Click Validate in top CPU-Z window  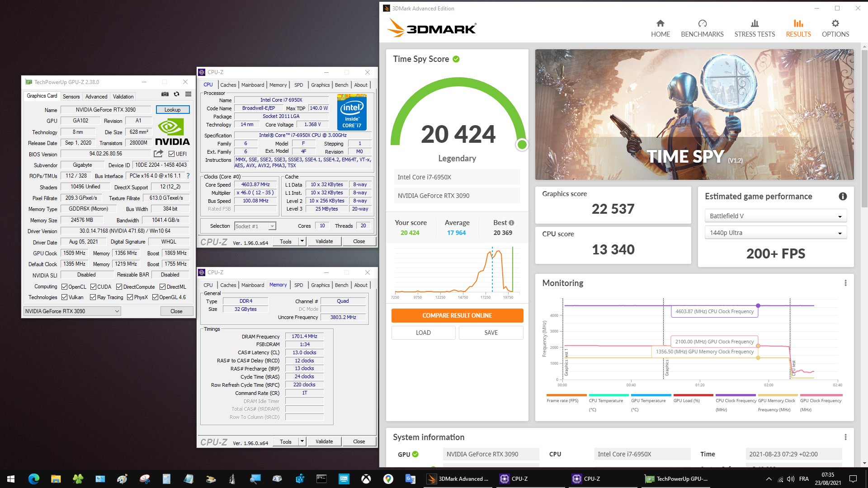click(324, 241)
